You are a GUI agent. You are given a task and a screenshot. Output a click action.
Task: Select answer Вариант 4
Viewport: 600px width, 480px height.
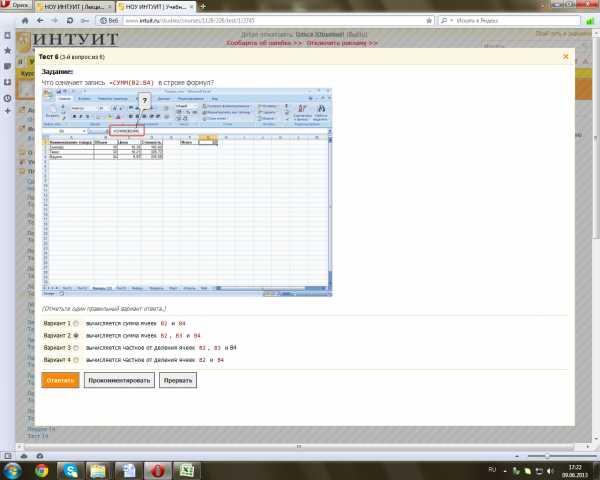coord(76,360)
